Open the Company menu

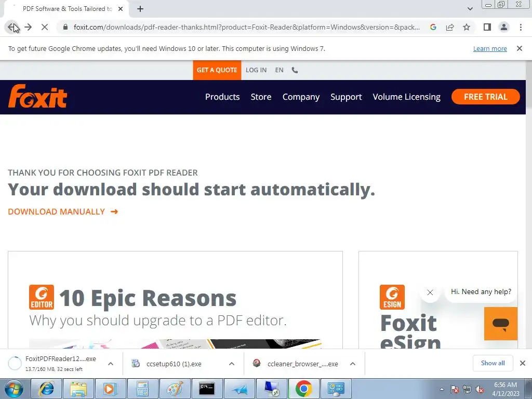[x=301, y=97]
